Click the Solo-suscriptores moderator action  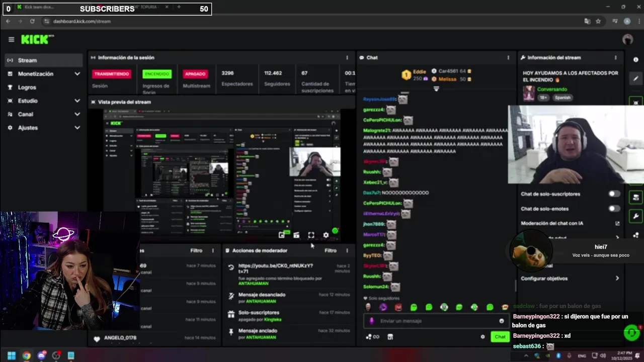point(288,315)
